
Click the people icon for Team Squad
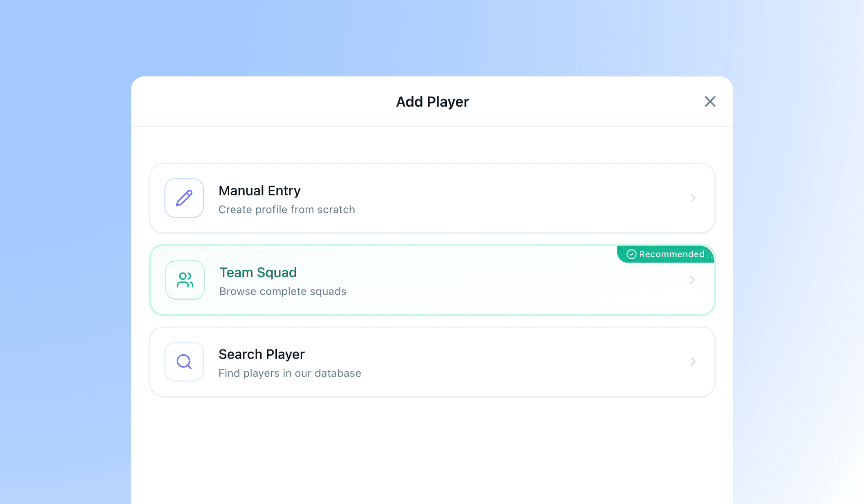tap(185, 280)
